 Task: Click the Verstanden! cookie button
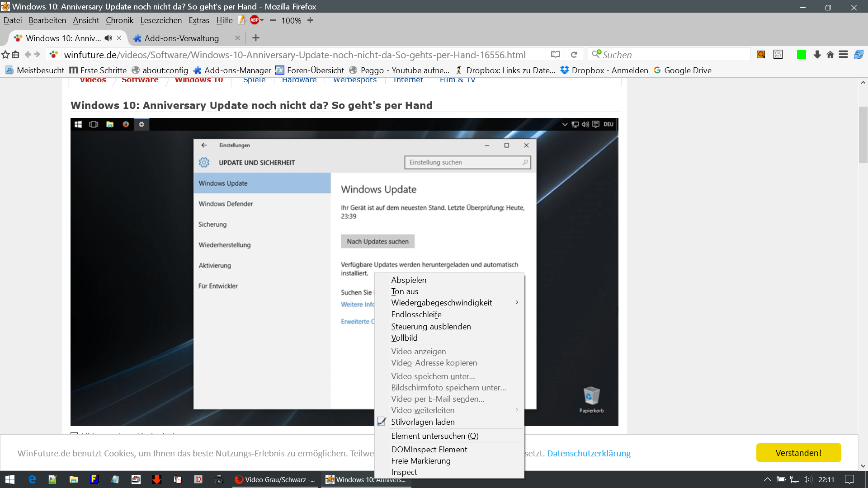point(798,453)
